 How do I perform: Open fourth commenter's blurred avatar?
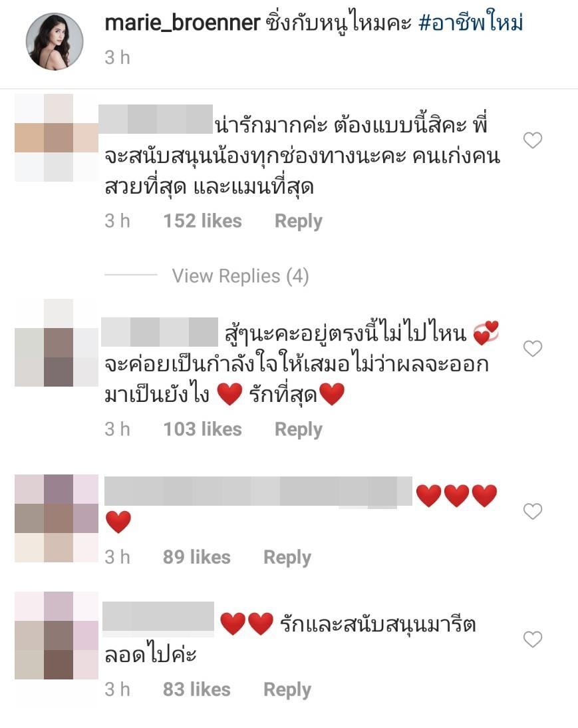[x=57, y=636]
